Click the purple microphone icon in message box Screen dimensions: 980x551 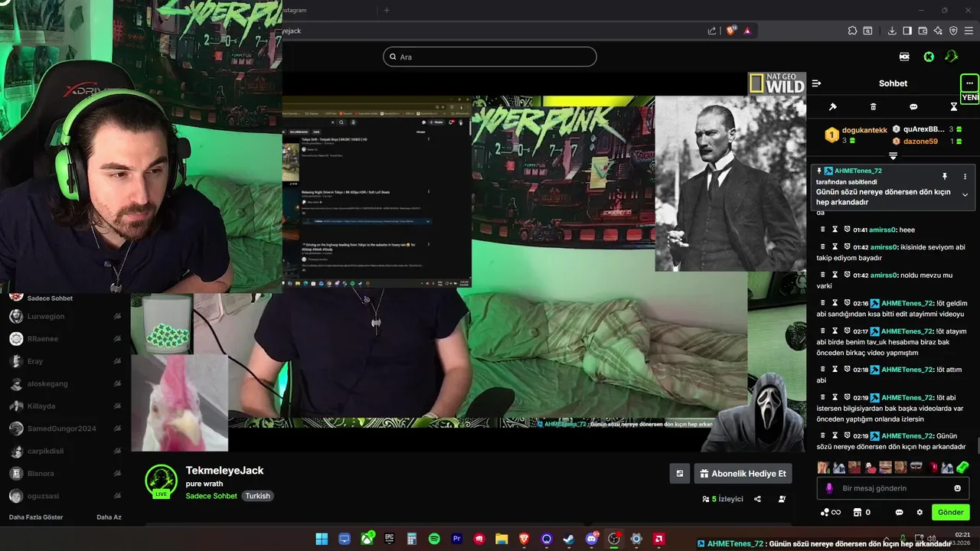pyautogui.click(x=829, y=488)
